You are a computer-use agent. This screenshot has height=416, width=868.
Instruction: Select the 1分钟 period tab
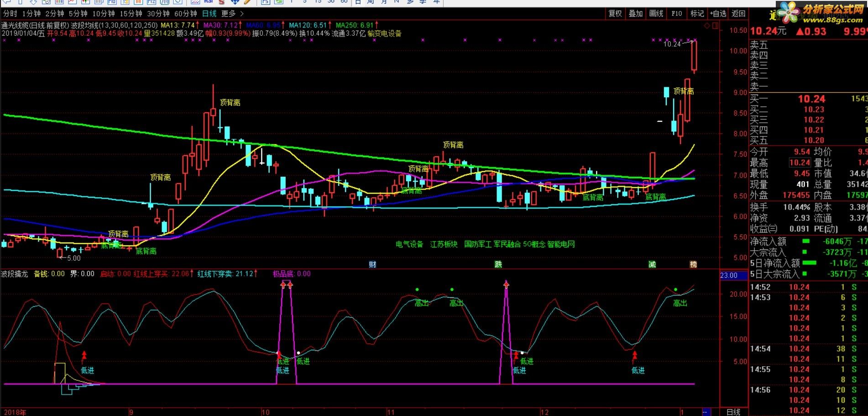pos(31,14)
